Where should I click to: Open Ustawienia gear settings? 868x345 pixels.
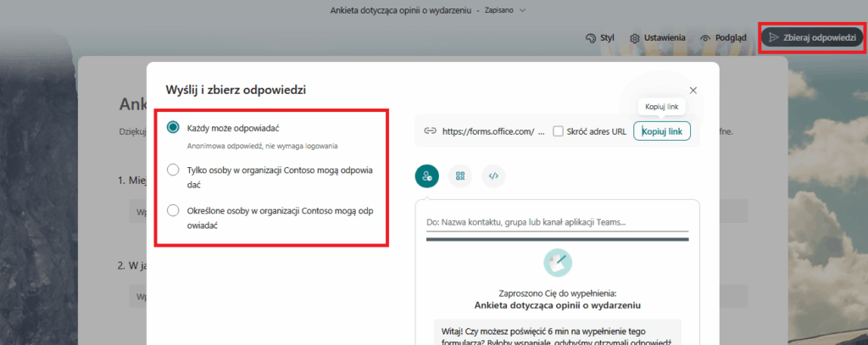click(x=657, y=38)
